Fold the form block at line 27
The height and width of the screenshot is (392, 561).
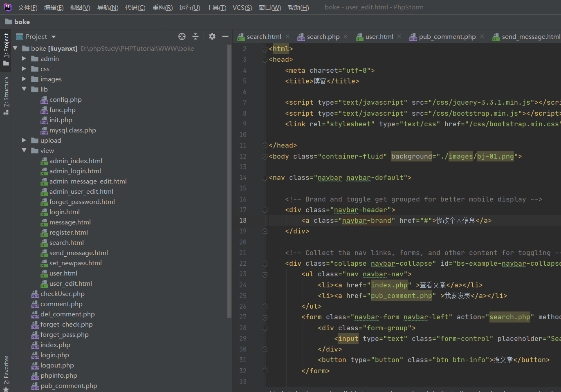pyautogui.click(x=265, y=317)
